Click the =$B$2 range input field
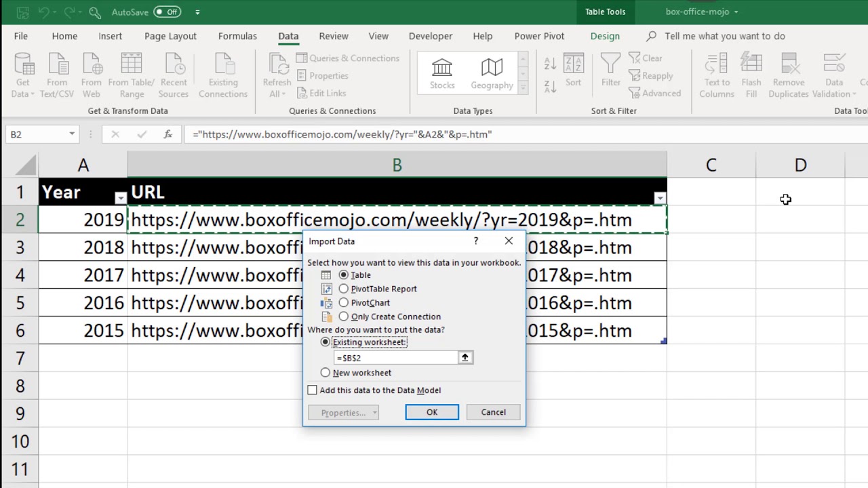Image resolution: width=868 pixels, height=488 pixels. 396,358
